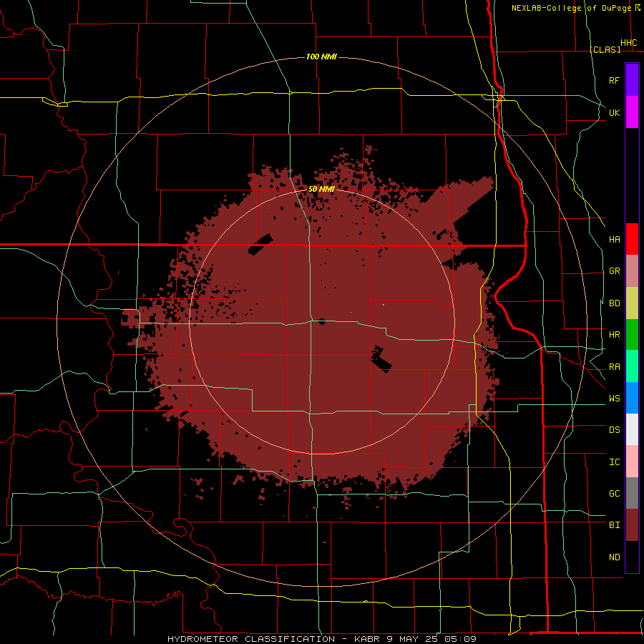
Task: Click the KABR radar site identifier
Action: click(367, 639)
